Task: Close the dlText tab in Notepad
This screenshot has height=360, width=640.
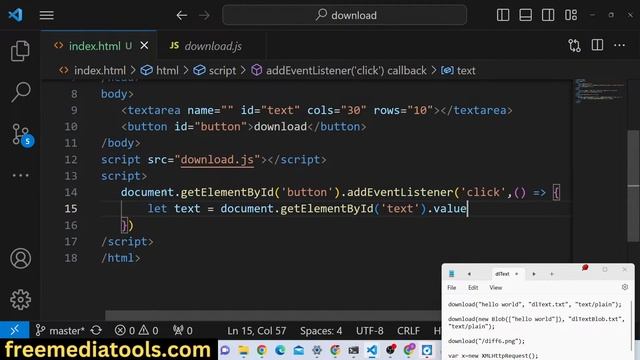Action: [516, 274]
